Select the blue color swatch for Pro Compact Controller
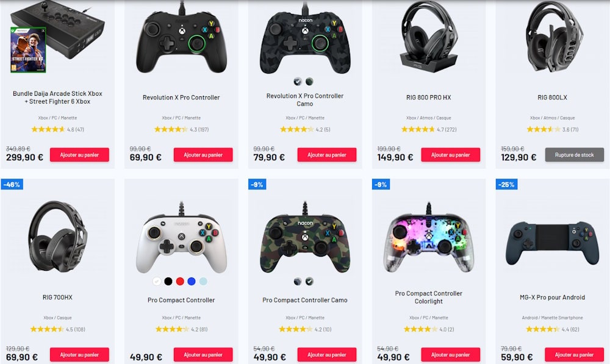Screen dimensions: 610x364 coord(192,281)
